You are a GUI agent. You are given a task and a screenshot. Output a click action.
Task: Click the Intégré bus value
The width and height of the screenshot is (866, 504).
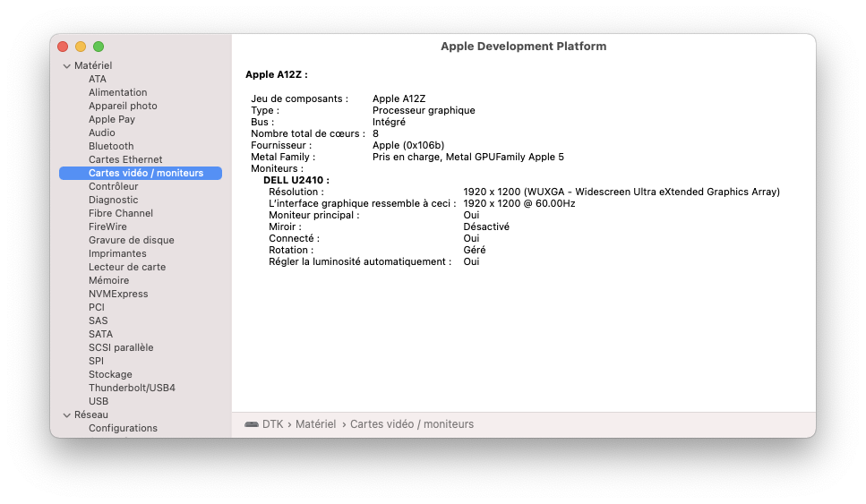(389, 122)
